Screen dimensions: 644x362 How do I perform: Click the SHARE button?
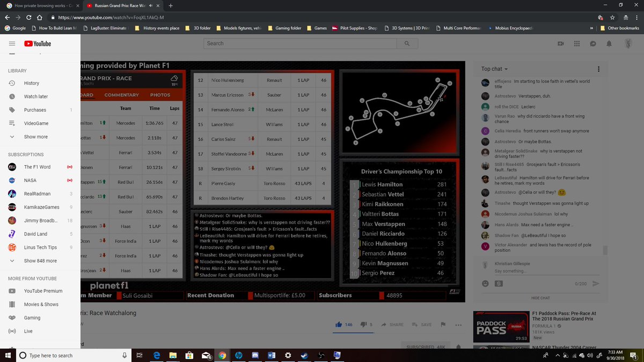[392, 324]
